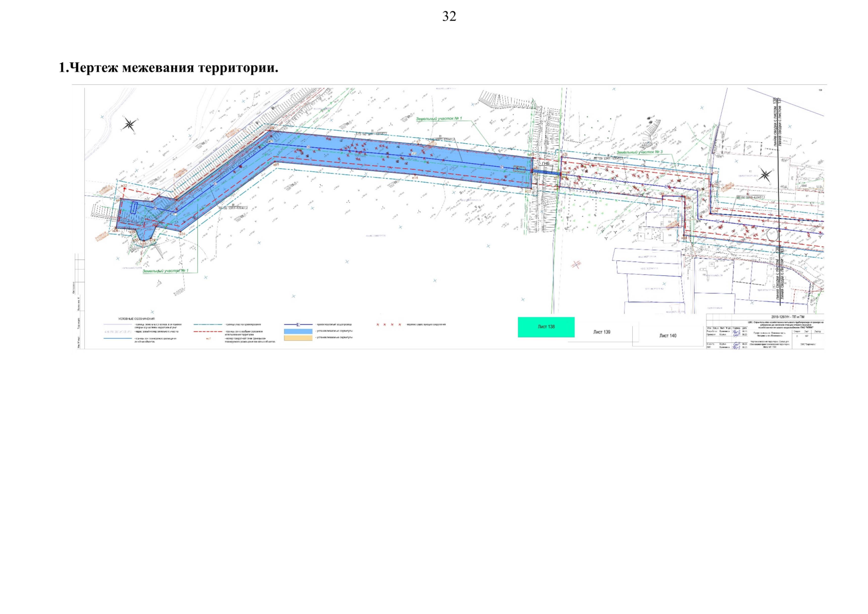Image resolution: width=868 pixels, height=614 pixels.
Task: Click lower-left 'Земельный участок № 1' label
Action: coord(165,270)
